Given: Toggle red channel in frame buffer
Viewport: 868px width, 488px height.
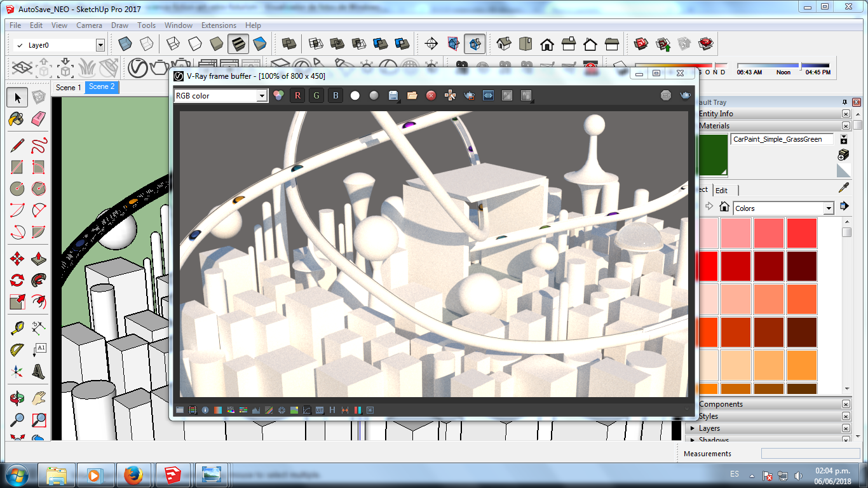Looking at the screenshot, I should [x=297, y=95].
